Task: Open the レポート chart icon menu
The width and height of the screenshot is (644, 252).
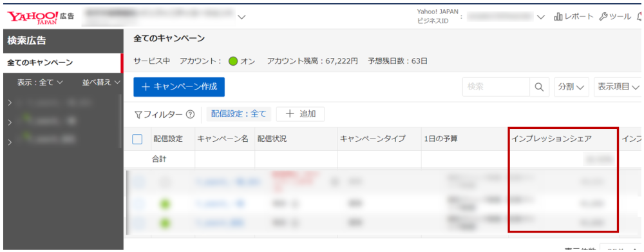Action: click(573, 17)
